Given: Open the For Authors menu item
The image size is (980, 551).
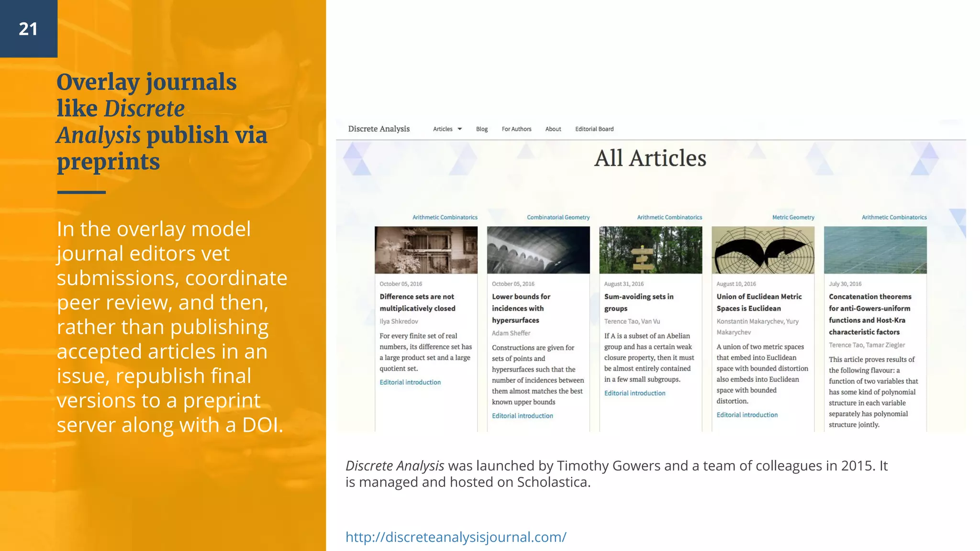Looking at the screenshot, I should click(516, 129).
